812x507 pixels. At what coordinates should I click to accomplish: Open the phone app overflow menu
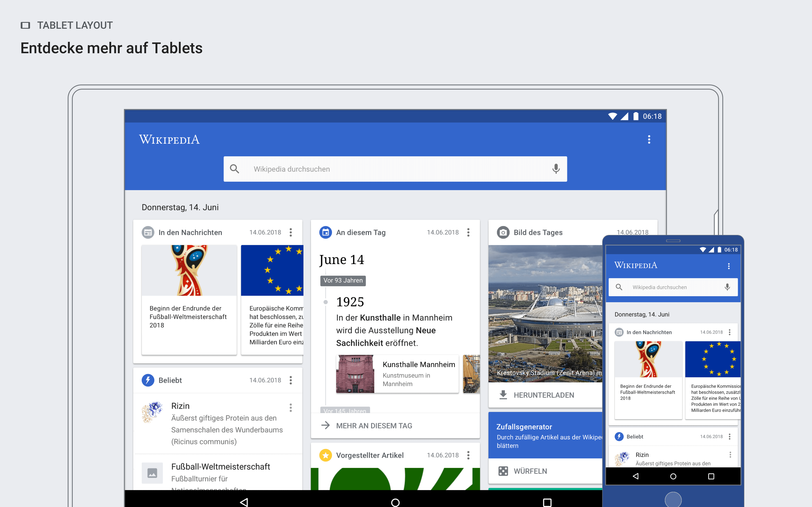pyautogui.click(x=729, y=266)
